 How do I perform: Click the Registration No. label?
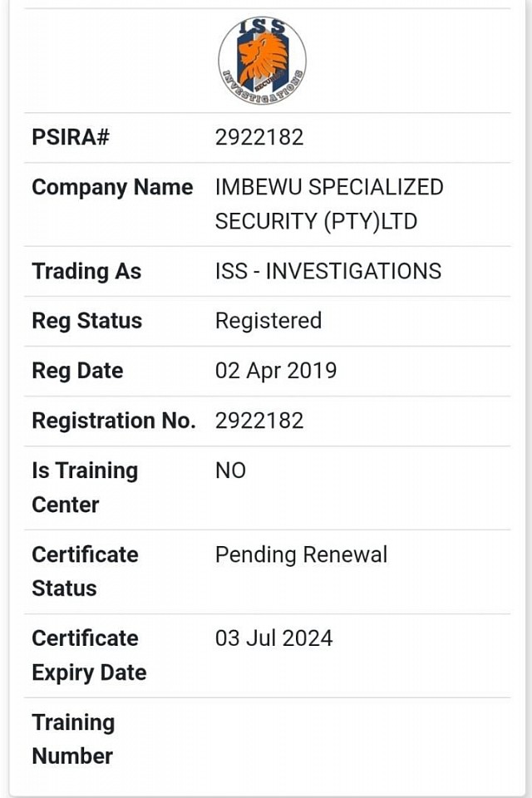[114, 421]
